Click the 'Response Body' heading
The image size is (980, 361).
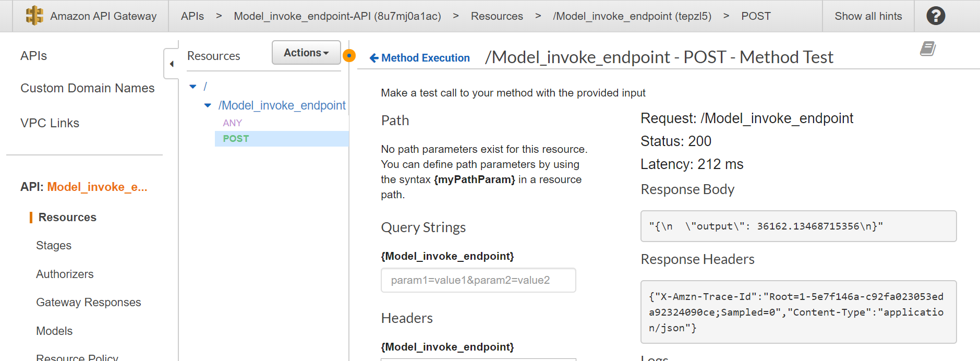(x=687, y=189)
